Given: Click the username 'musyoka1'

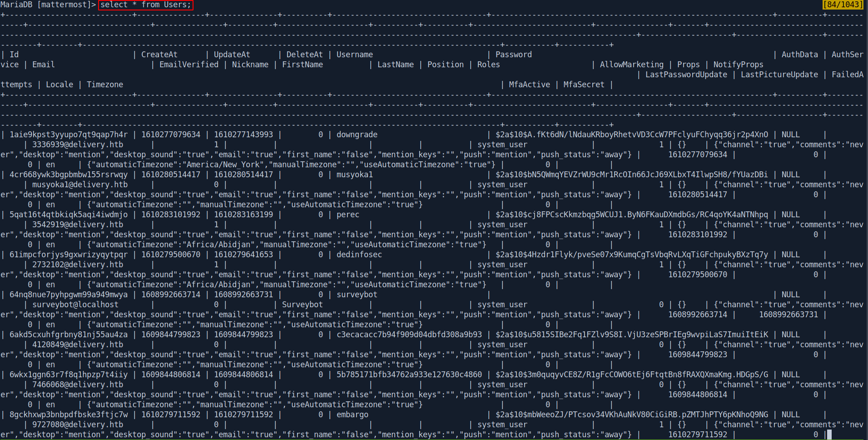Looking at the screenshot, I should 355,175.
